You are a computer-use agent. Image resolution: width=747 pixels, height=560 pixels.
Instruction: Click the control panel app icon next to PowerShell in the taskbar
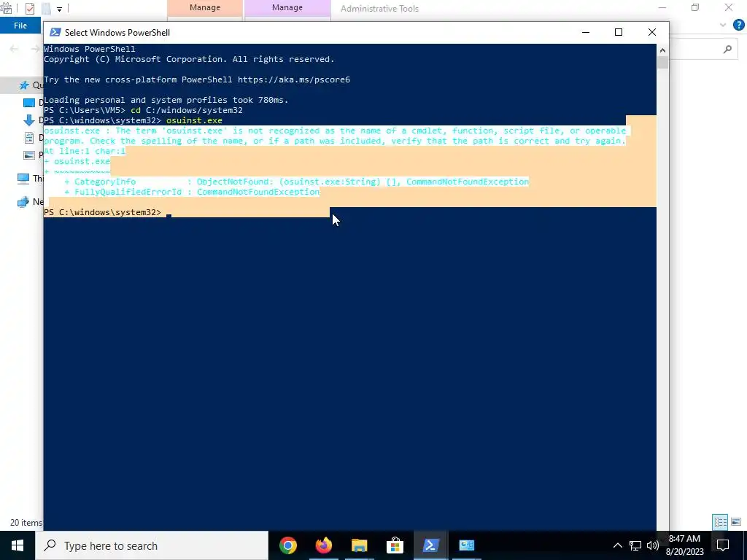pyautogui.click(x=466, y=545)
